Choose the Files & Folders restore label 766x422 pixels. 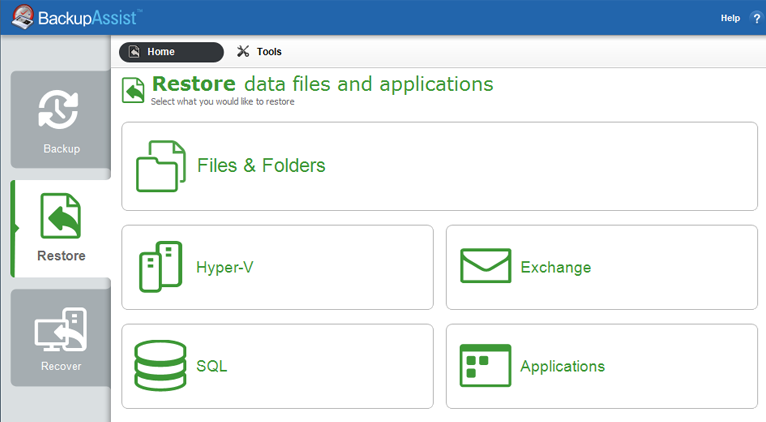pos(261,166)
